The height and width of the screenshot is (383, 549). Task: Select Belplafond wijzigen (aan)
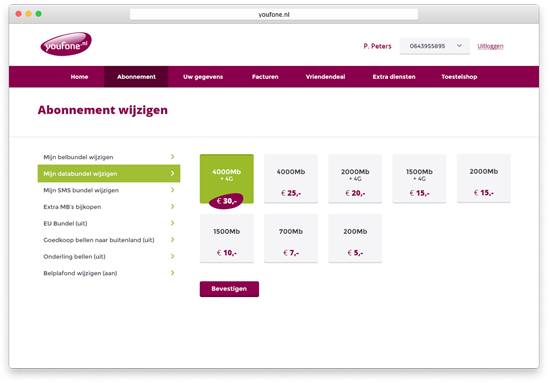click(x=109, y=273)
